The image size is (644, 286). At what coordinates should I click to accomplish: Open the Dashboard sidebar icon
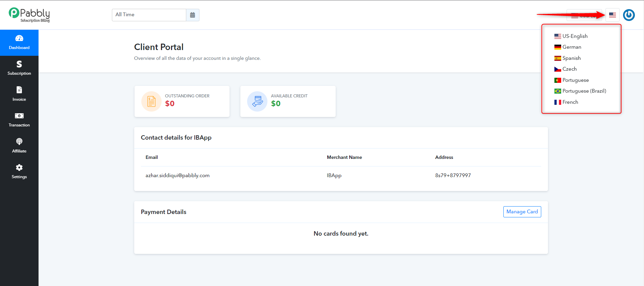click(x=19, y=39)
